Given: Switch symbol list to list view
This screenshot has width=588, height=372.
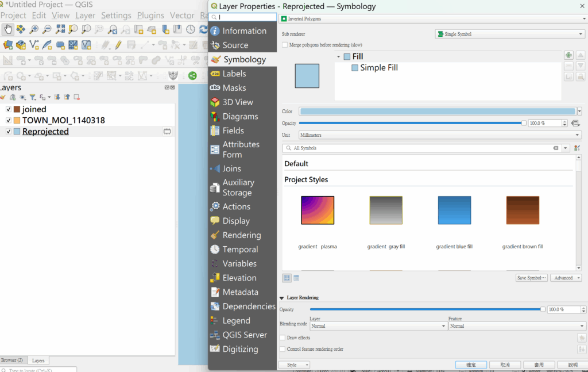Looking at the screenshot, I should [x=296, y=278].
